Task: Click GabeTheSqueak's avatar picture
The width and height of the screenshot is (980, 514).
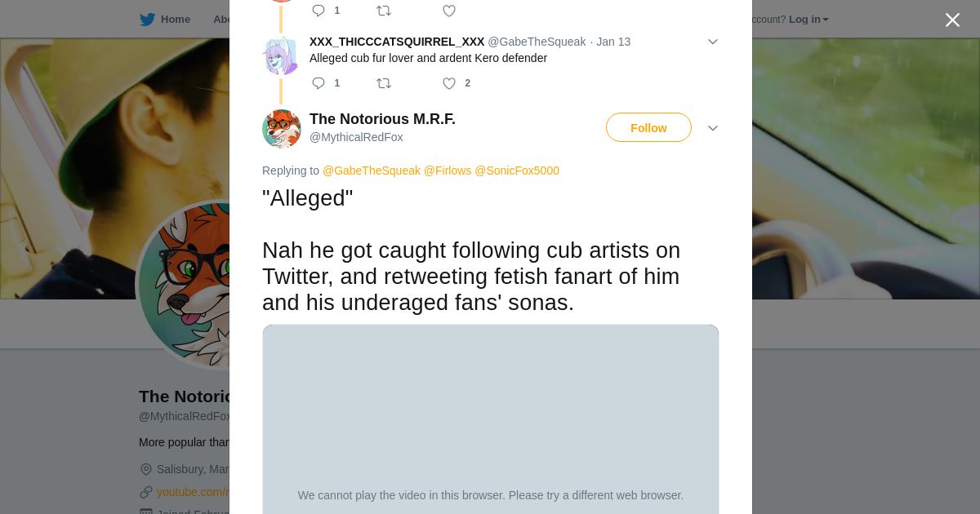Action: [x=281, y=56]
